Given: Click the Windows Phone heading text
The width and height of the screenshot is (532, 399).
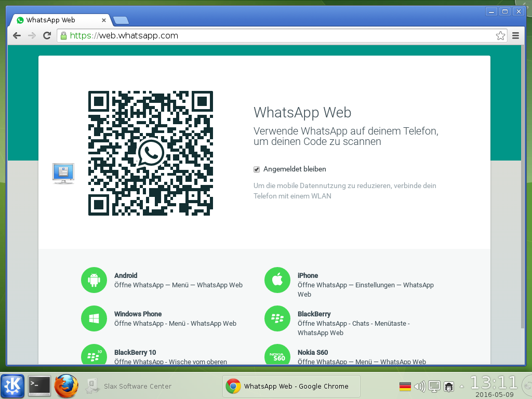Looking at the screenshot, I should [138, 314].
